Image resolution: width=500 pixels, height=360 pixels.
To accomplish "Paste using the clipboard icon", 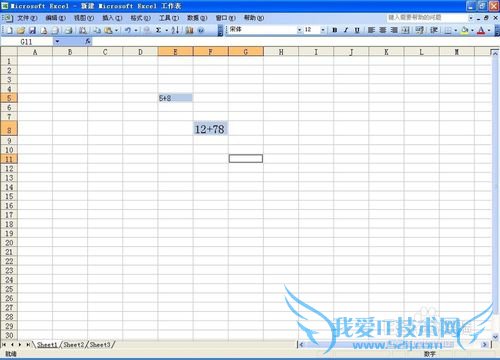I will click(x=108, y=30).
